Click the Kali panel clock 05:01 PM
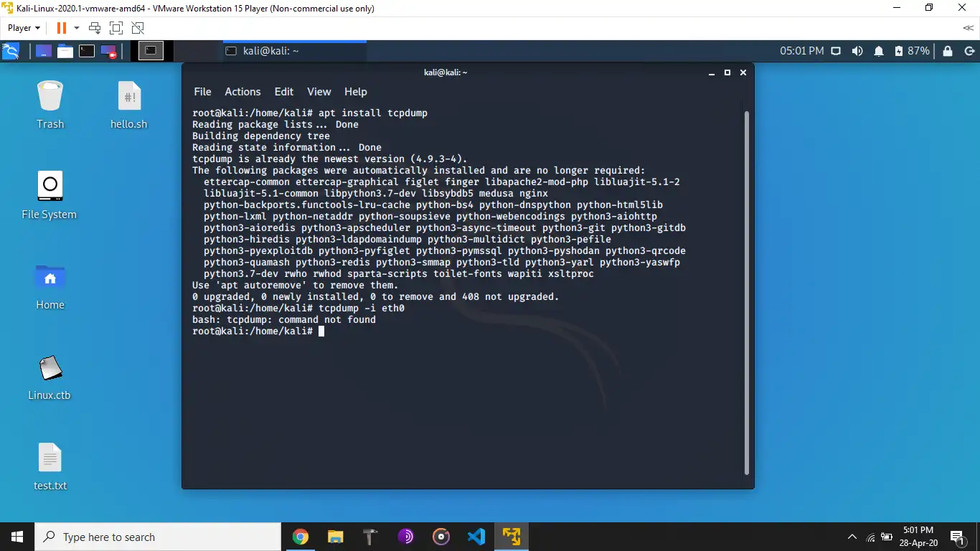Image resolution: width=980 pixels, height=551 pixels. 802,51
